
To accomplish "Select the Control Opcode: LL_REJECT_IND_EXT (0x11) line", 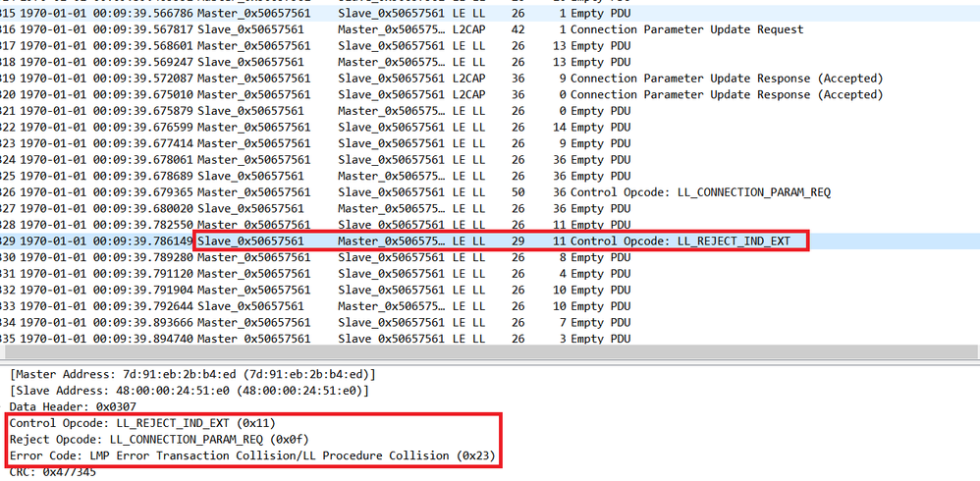I will pyautogui.click(x=141, y=423).
